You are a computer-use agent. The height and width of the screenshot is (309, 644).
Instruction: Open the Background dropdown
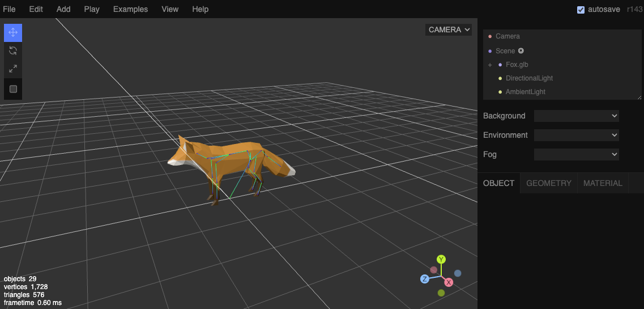576,116
